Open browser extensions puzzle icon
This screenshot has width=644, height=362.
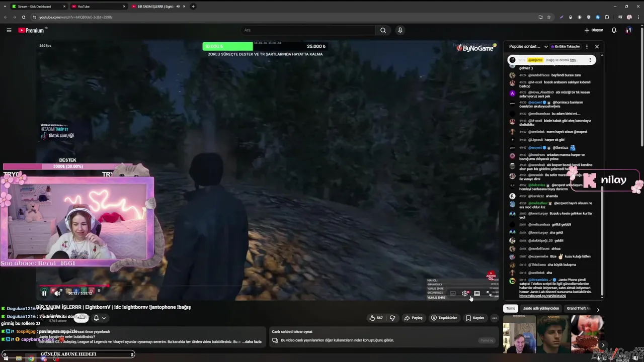point(607,17)
